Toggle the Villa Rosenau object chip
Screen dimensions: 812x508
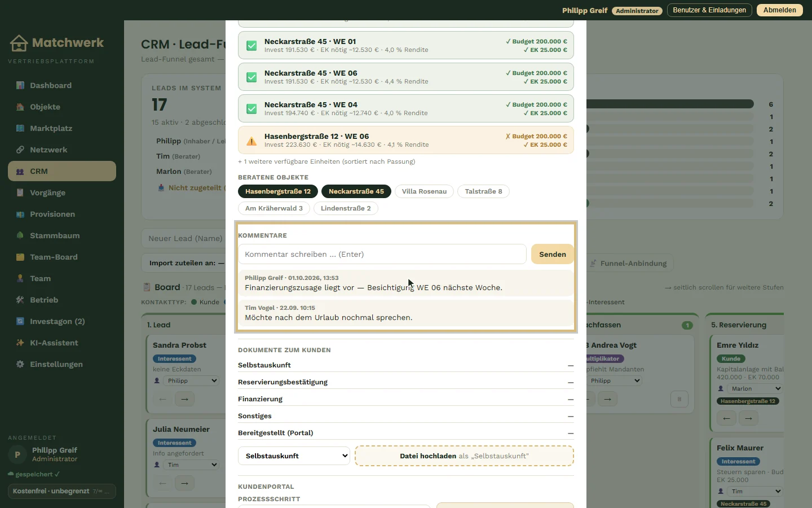coord(424,191)
